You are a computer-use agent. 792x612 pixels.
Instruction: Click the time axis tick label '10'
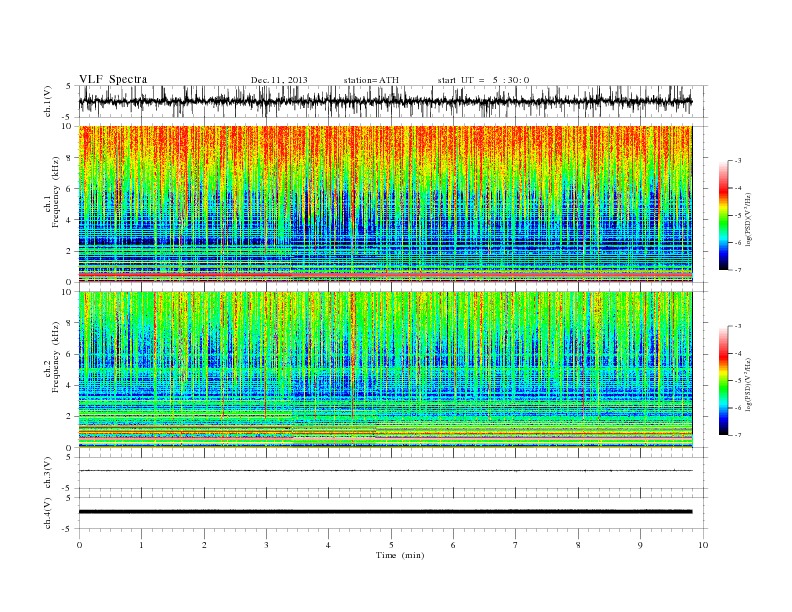[x=703, y=545]
